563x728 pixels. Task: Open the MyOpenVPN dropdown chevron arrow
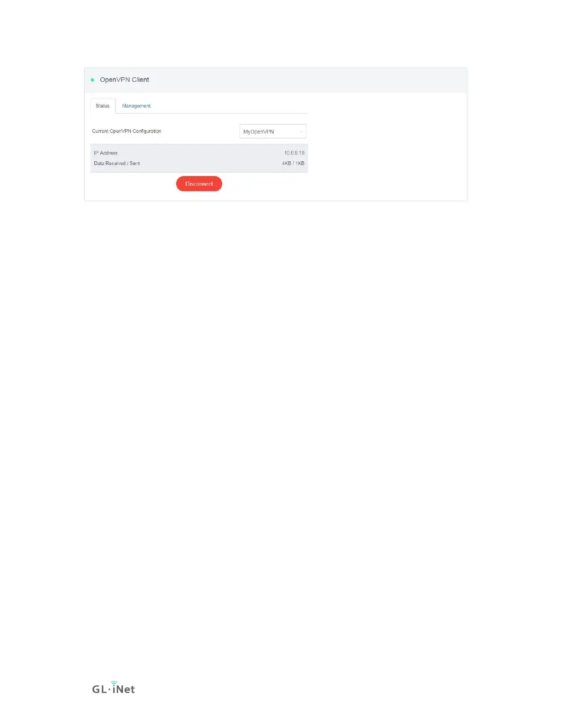[301, 132]
